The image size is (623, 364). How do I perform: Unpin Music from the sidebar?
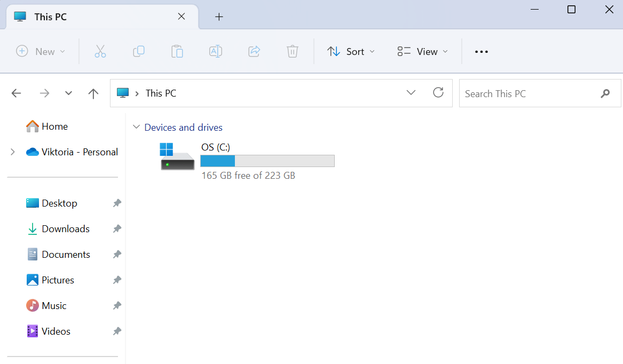coord(117,305)
